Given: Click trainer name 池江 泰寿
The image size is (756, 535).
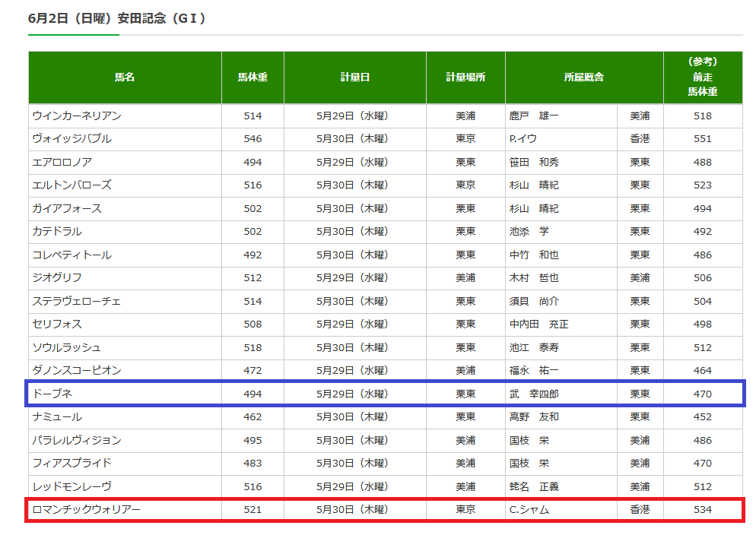Looking at the screenshot, I should pos(534,348).
